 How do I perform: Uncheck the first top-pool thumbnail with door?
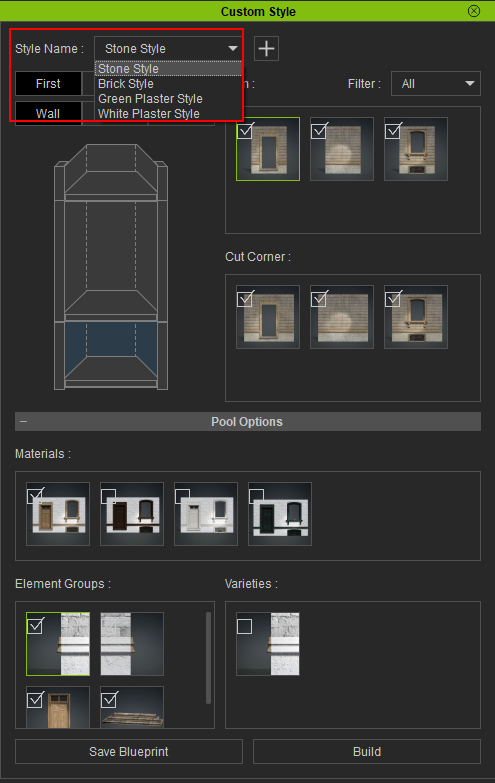pyautogui.click(x=245, y=131)
